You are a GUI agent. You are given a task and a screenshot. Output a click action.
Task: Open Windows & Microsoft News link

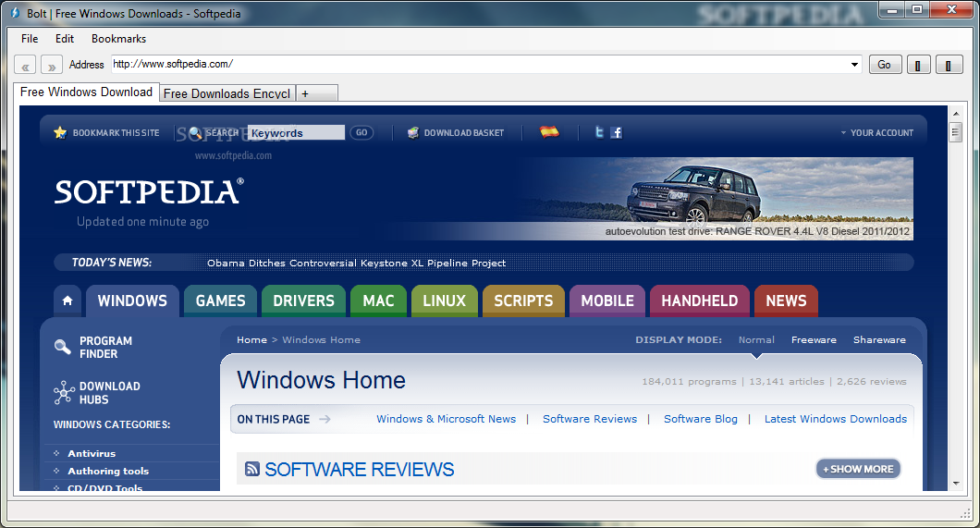click(447, 419)
